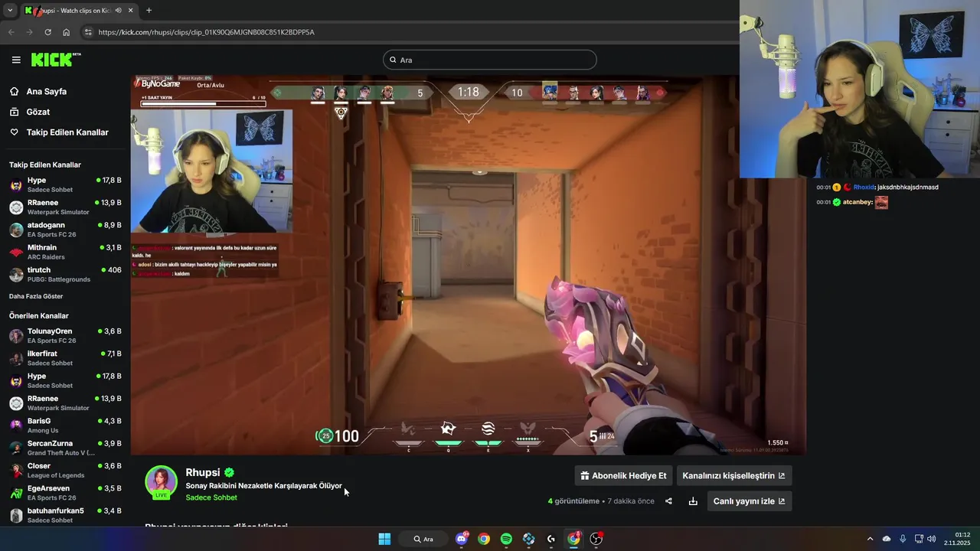Click clip title Sonay Rakibini Nezaketle text
This screenshot has width=980, height=551.
pyautogui.click(x=263, y=486)
